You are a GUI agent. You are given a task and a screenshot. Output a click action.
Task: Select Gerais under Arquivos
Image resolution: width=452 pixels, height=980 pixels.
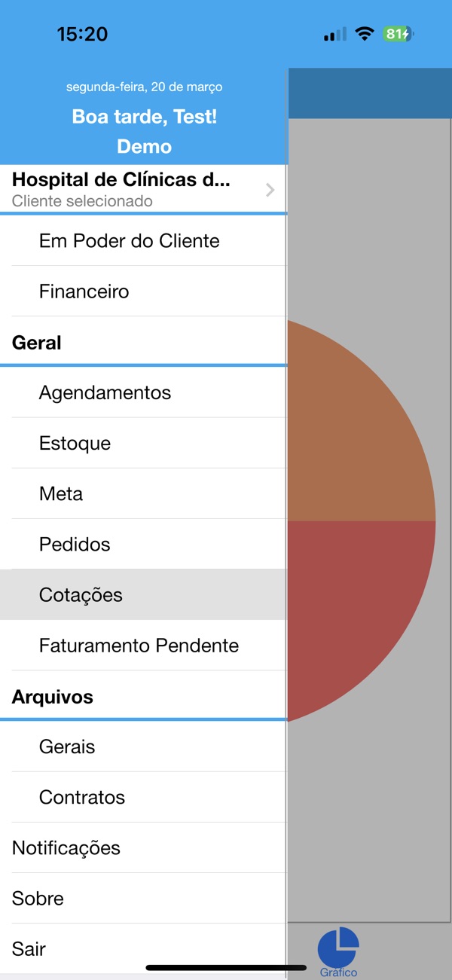(x=67, y=746)
